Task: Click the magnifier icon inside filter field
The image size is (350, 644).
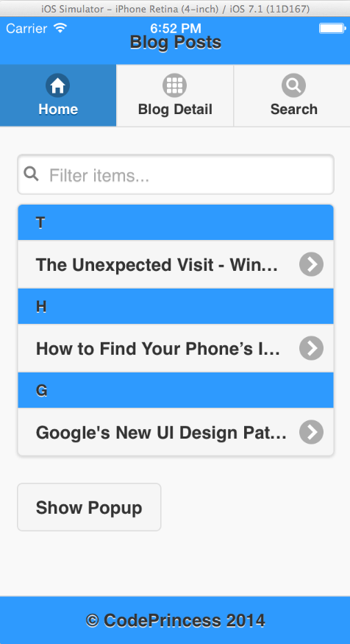Action: 31,174
